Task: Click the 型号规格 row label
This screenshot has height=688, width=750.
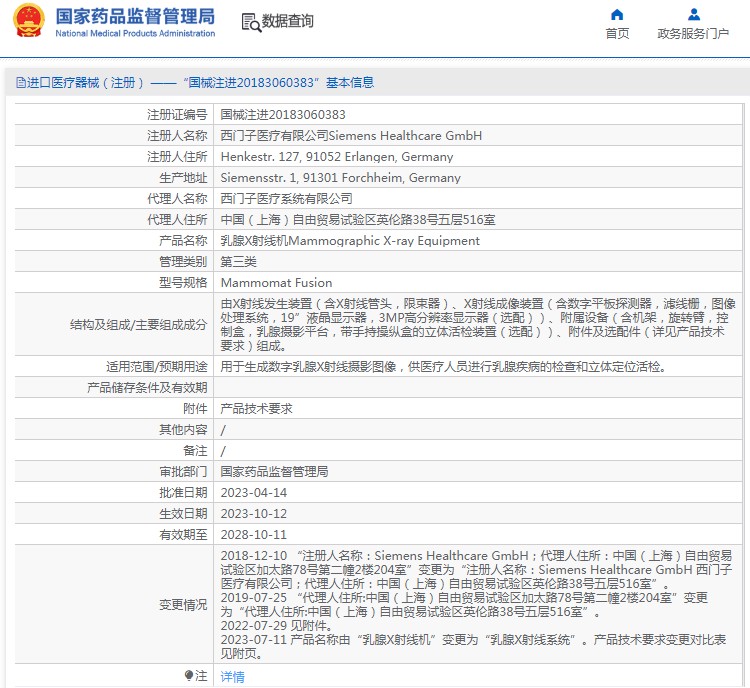Action: pos(183,283)
